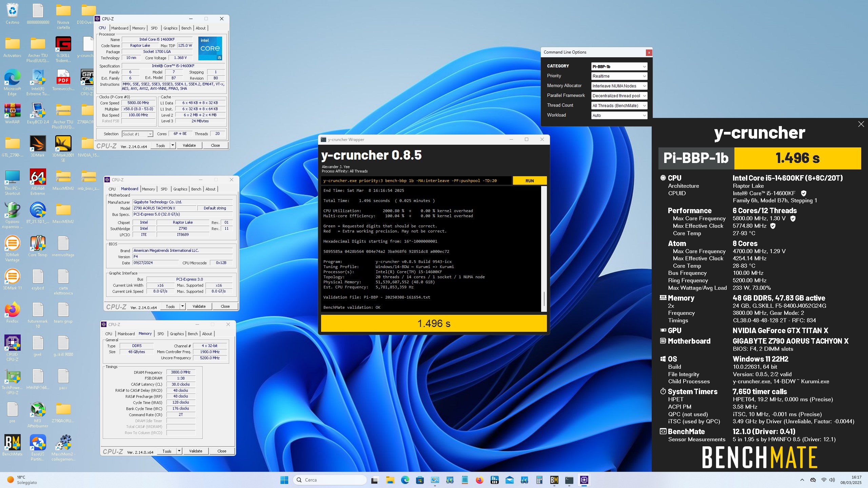The width and height of the screenshot is (868, 488).
Task: Select Memory tab in CPU-Z Mainboard window
Action: (x=149, y=189)
